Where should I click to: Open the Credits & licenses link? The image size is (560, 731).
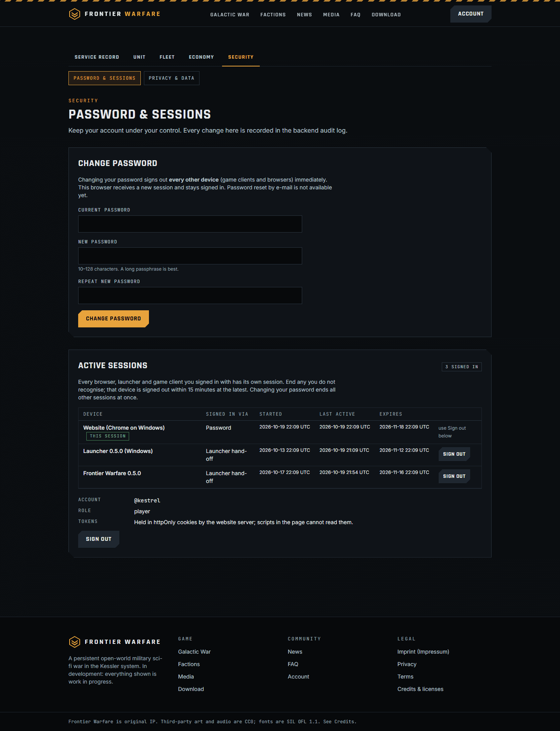(420, 689)
